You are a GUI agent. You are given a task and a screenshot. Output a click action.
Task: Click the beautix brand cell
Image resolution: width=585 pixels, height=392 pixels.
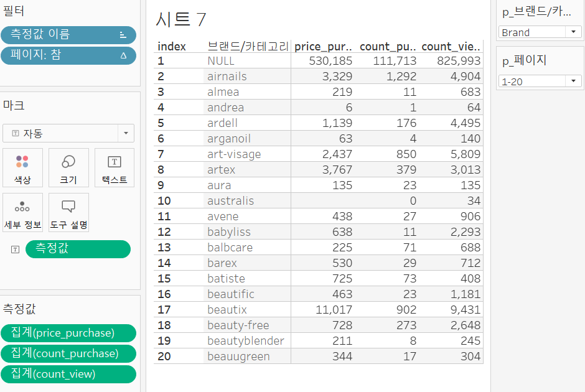(227, 310)
